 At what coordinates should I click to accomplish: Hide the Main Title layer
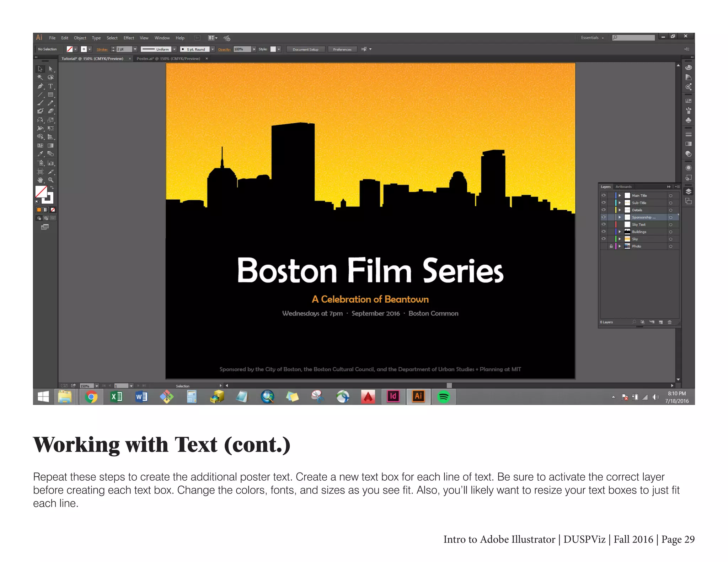point(604,195)
